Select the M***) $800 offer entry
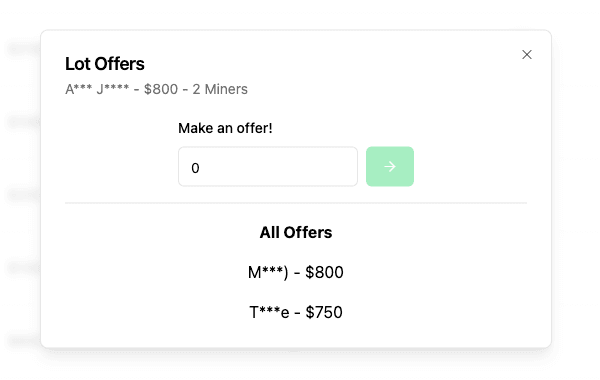 296,272
